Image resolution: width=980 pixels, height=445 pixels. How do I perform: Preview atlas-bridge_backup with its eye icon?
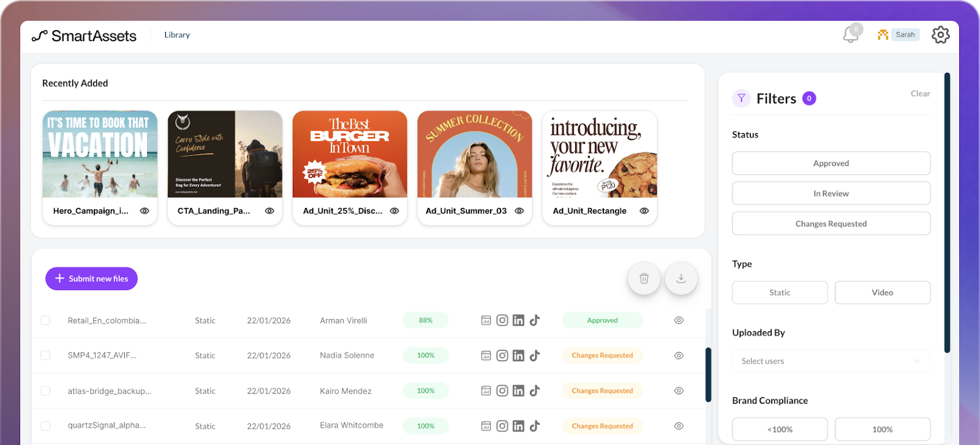click(x=679, y=391)
